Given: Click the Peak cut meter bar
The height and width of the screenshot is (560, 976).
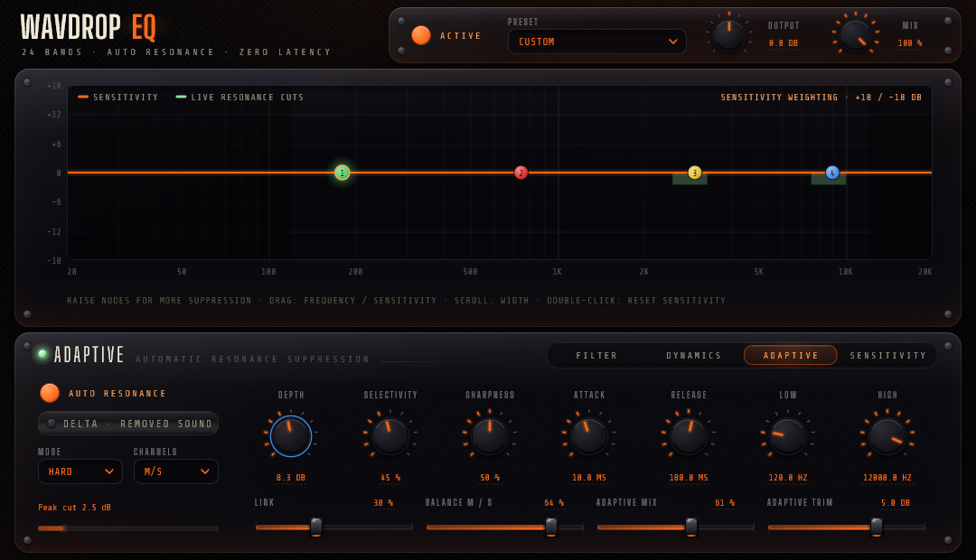Looking at the screenshot, I should tap(127, 528).
